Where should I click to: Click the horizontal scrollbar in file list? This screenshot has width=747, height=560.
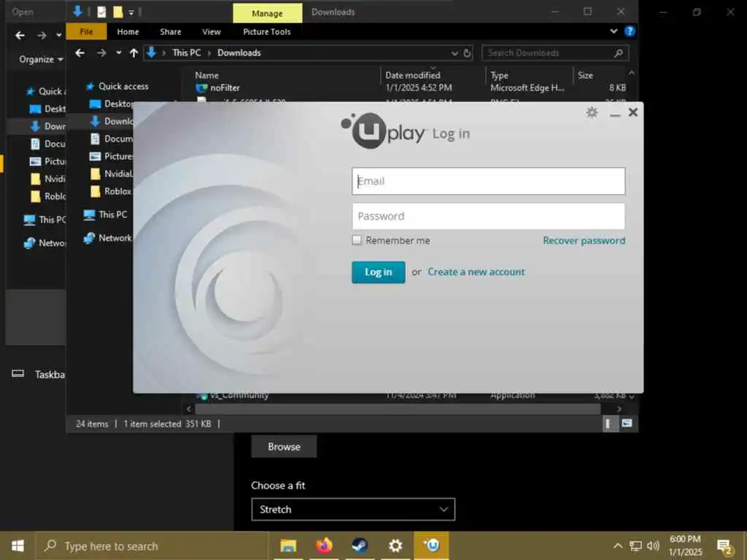398,408
